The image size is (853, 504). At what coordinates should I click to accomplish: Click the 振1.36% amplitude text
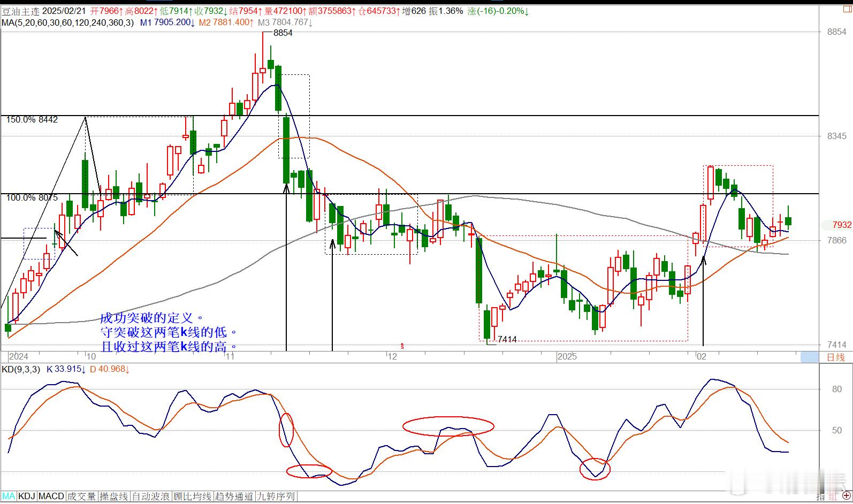pyautogui.click(x=446, y=11)
